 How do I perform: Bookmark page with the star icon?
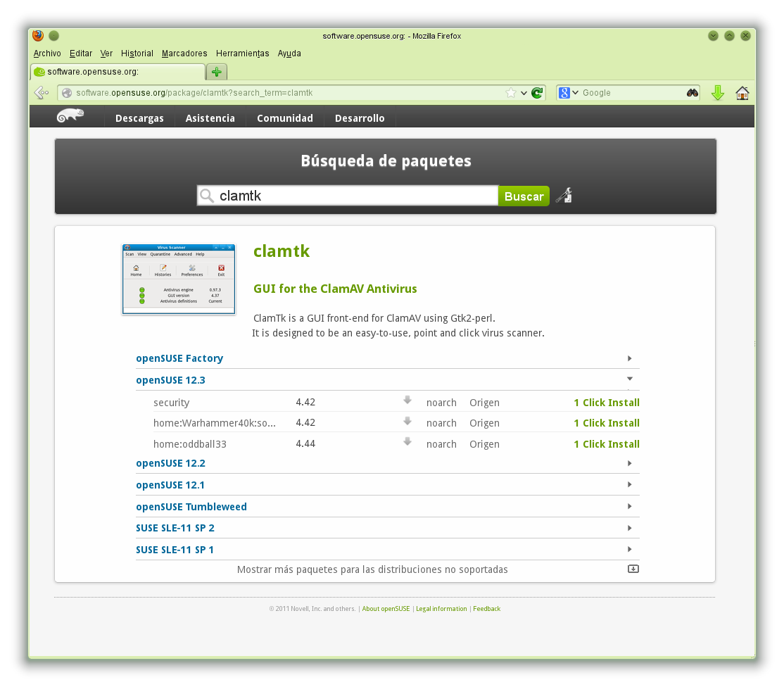(x=510, y=92)
